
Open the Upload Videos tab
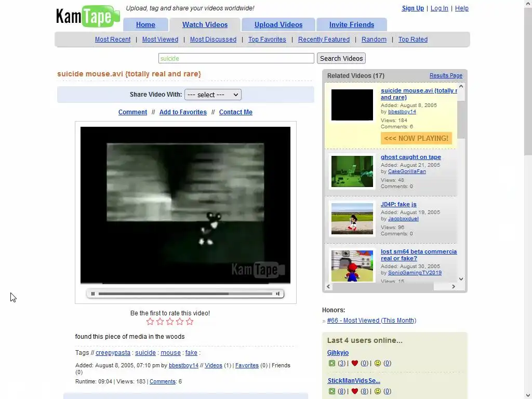[x=278, y=25]
